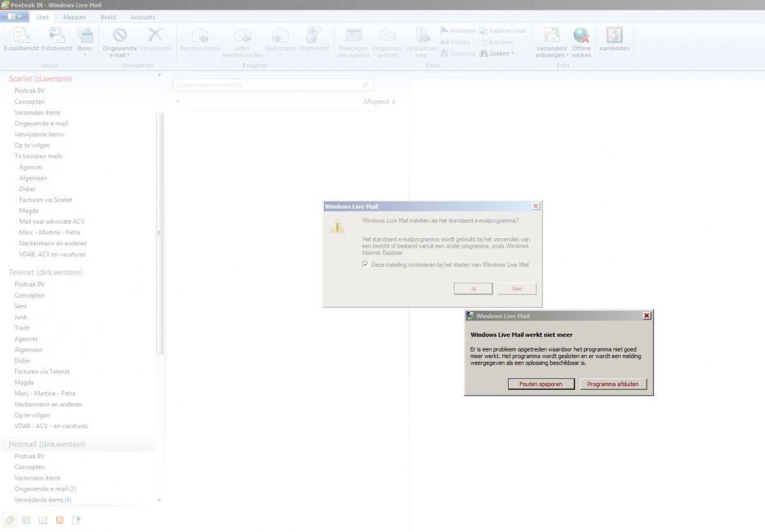765x532 pixels.
Task: Click the Verplaatsen naar icon
Action: 422,35
